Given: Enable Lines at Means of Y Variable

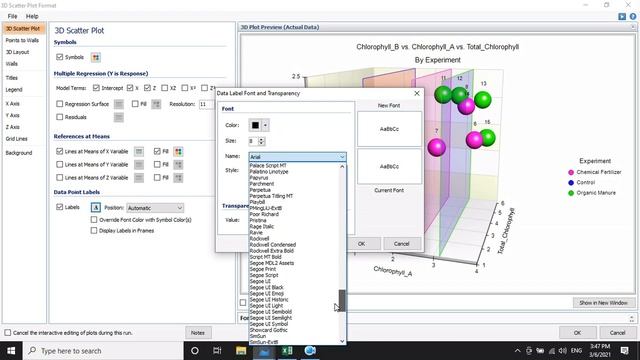Looking at the screenshot, I should [x=60, y=164].
